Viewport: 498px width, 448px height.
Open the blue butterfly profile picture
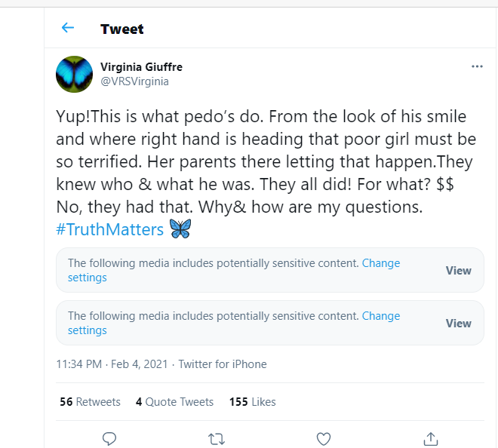coord(74,75)
